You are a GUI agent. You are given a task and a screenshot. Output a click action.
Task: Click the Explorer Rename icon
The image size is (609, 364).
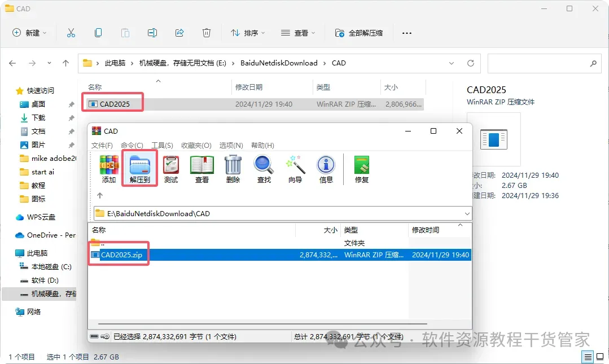click(x=152, y=33)
